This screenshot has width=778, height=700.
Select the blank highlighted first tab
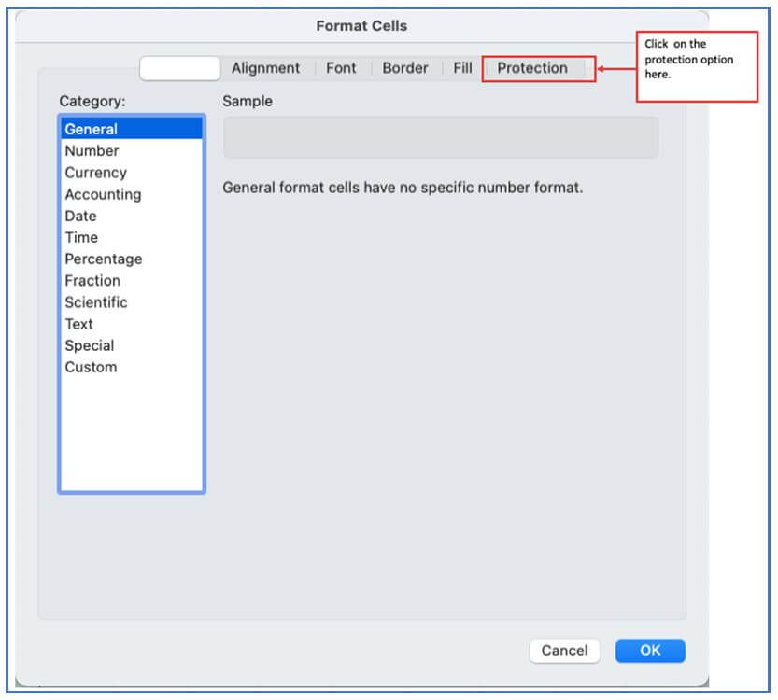pyautogui.click(x=180, y=68)
